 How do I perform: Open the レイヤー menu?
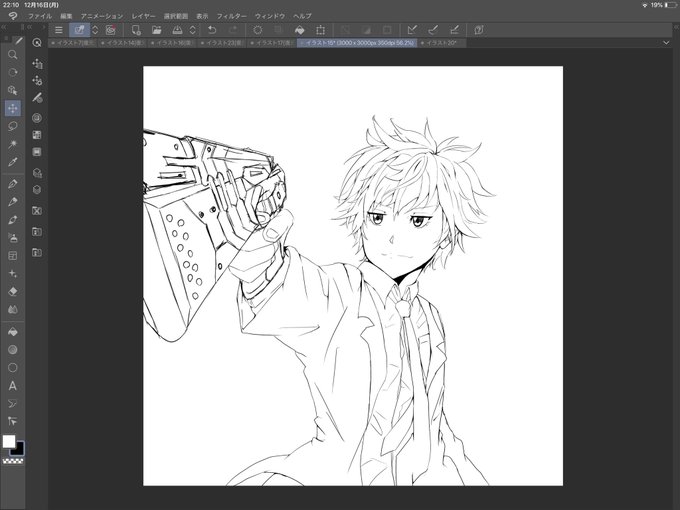pos(144,16)
